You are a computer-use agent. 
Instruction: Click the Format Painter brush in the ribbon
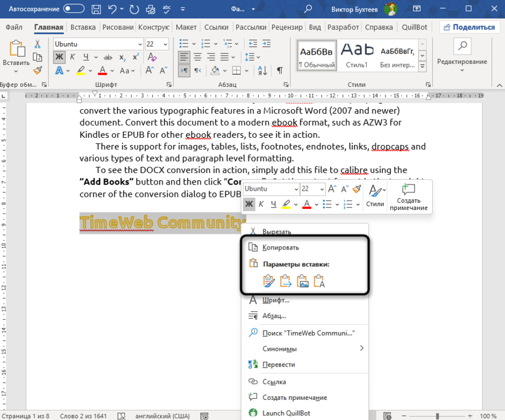pyautogui.click(x=37, y=70)
